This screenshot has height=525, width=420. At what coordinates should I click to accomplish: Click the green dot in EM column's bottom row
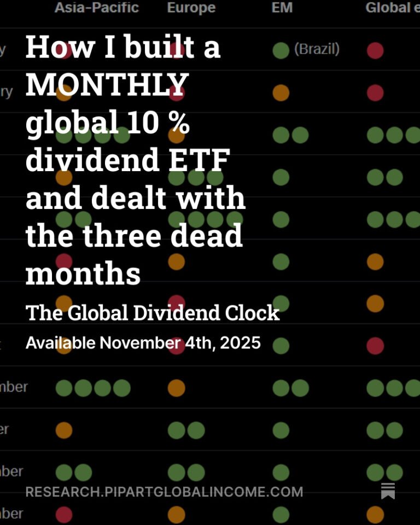(x=281, y=515)
